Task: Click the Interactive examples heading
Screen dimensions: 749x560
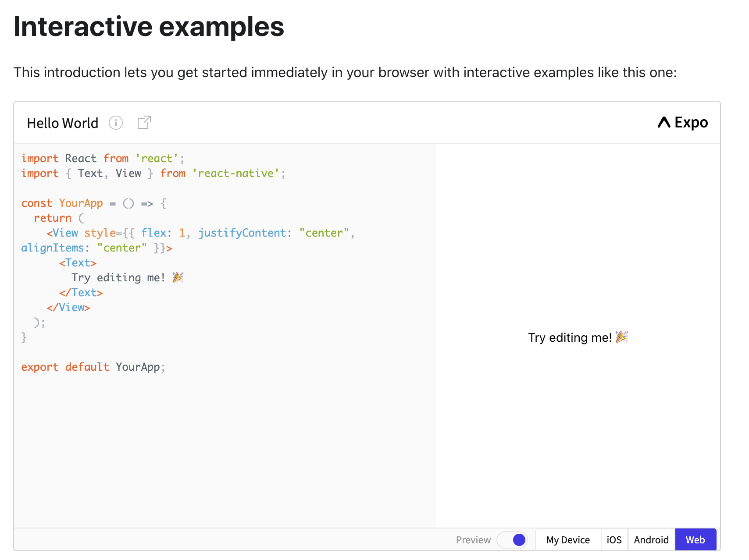Action: click(149, 26)
